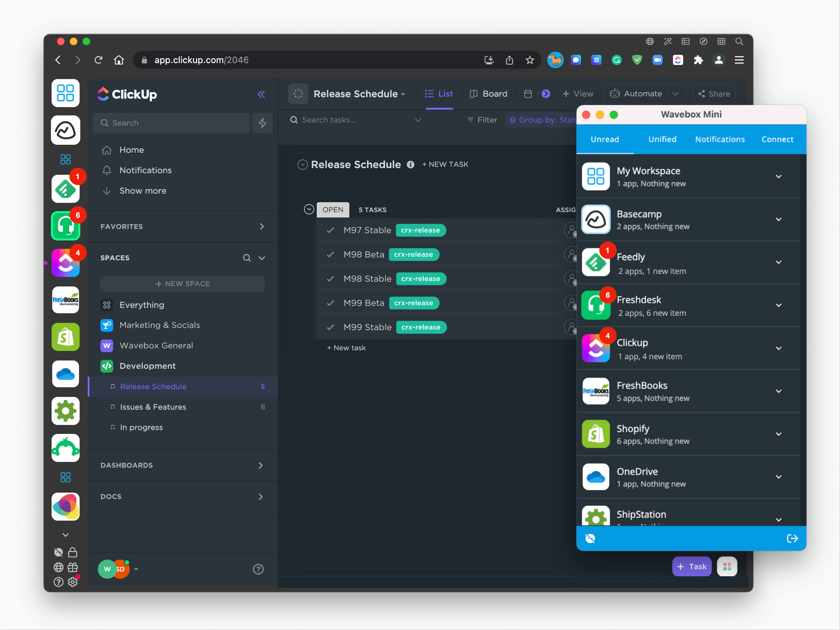Open Freshdesk app in the Wavebox sidebar
The image size is (840, 630).
coord(66,226)
